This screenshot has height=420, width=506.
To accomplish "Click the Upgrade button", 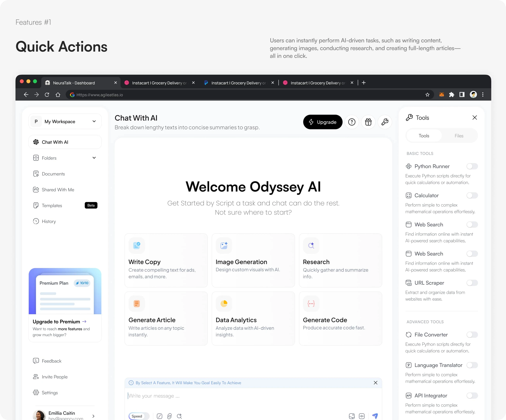I will coord(323,122).
